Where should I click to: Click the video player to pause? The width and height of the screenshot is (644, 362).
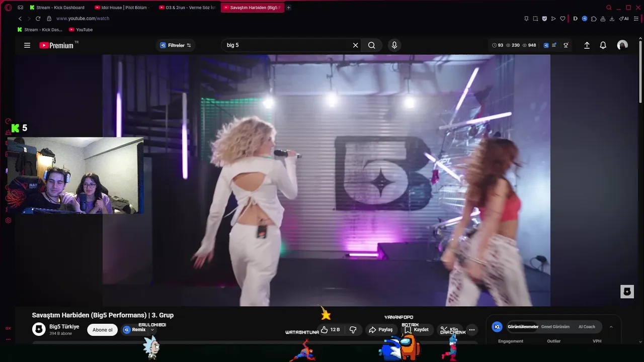(326, 180)
